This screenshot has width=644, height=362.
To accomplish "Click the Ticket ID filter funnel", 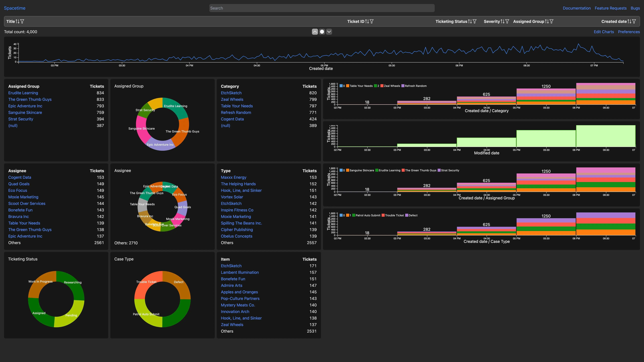I will click(372, 21).
